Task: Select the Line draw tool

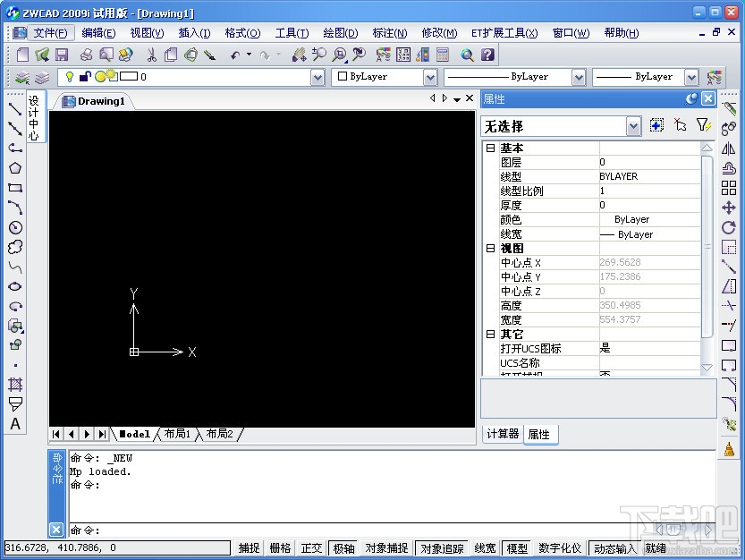Action: click(x=15, y=109)
